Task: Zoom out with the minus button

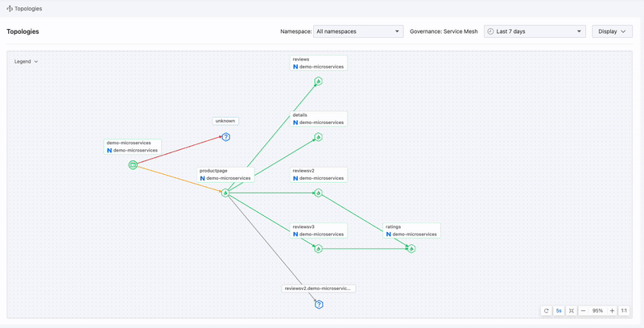Action: pyautogui.click(x=583, y=311)
